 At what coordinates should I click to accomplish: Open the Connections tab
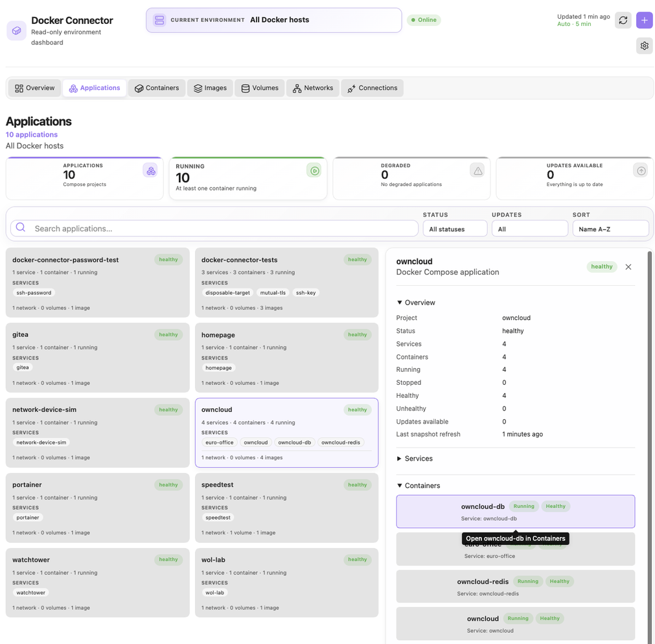372,88
